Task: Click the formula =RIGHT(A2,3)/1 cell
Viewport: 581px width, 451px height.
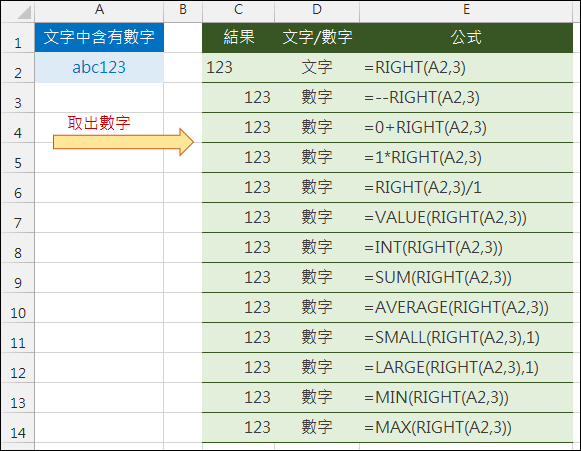Action: coord(466,188)
